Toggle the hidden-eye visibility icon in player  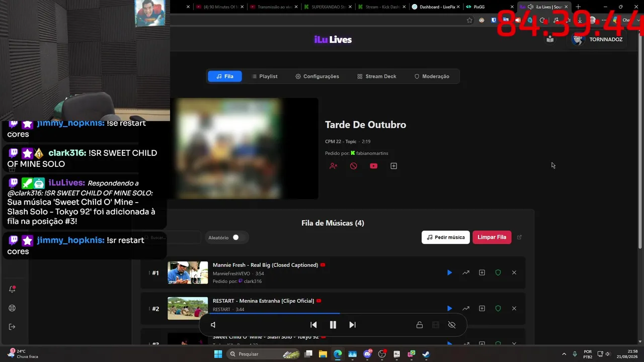tap(452, 325)
